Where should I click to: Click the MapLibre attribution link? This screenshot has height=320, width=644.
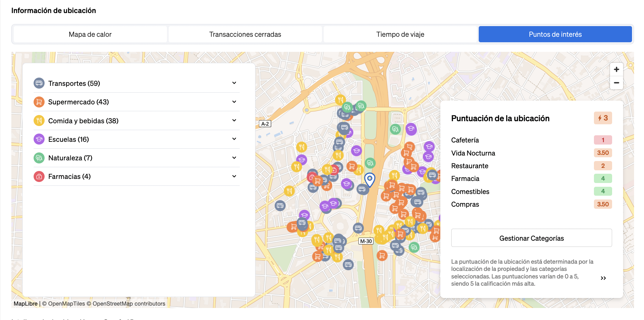pos(26,304)
